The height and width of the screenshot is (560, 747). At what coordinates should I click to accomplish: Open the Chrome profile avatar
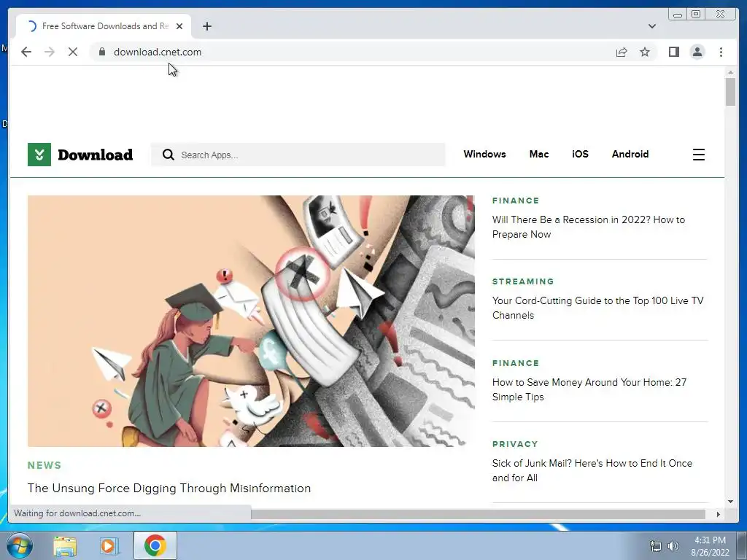click(697, 52)
